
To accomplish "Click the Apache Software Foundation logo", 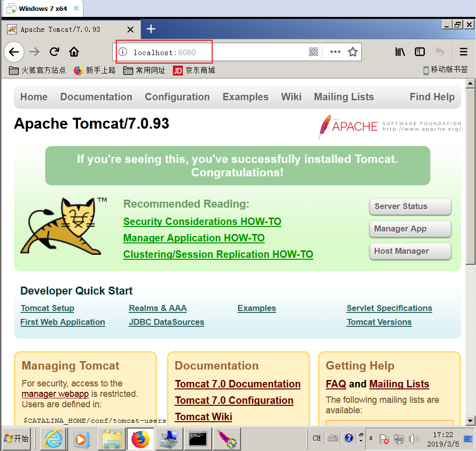I will pos(390,127).
